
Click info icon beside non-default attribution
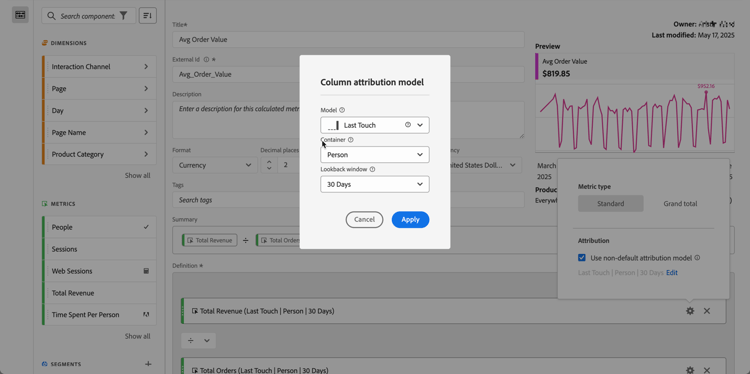pyautogui.click(x=697, y=258)
